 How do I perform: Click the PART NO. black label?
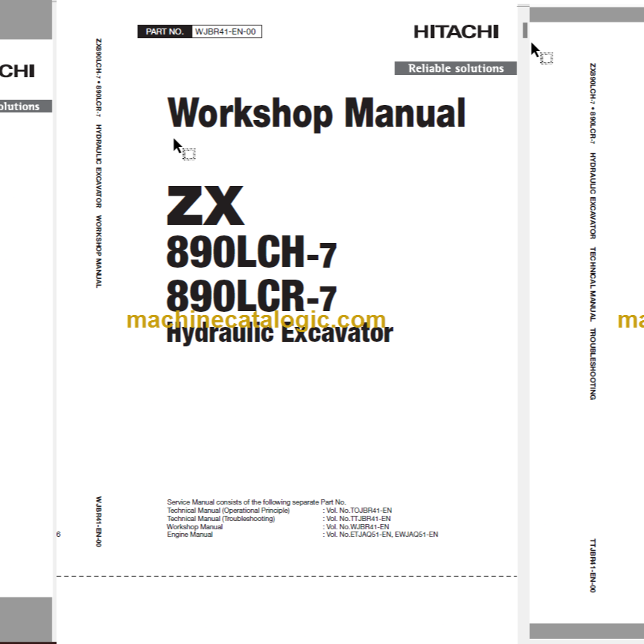pyautogui.click(x=165, y=31)
